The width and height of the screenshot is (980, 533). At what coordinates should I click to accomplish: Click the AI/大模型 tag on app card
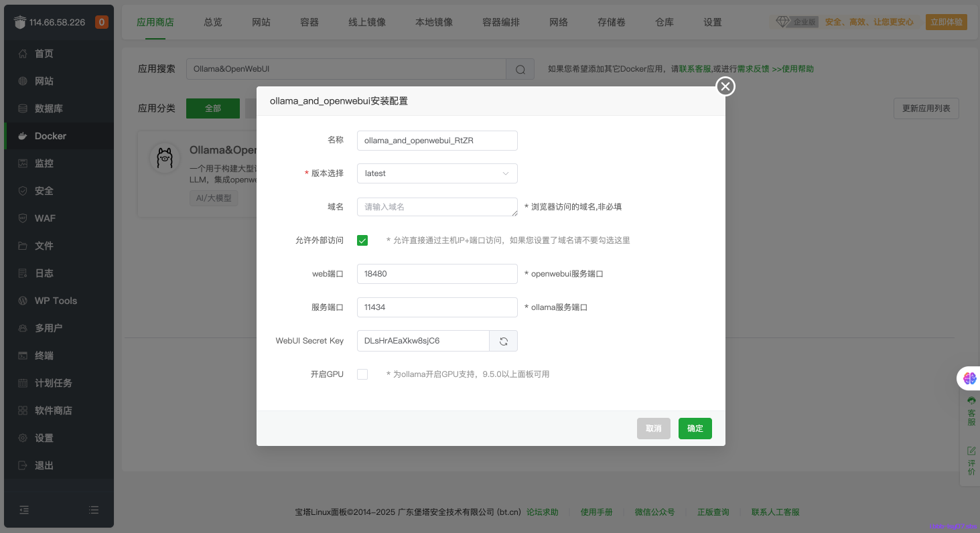pyautogui.click(x=214, y=198)
